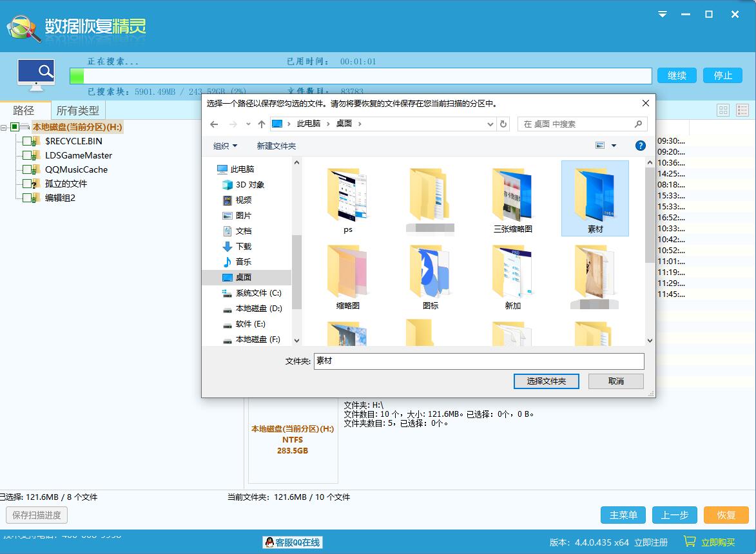Check the 孤立的文件 checkbox
The height and width of the screenshot is (554, 756).
pos(27,184)
